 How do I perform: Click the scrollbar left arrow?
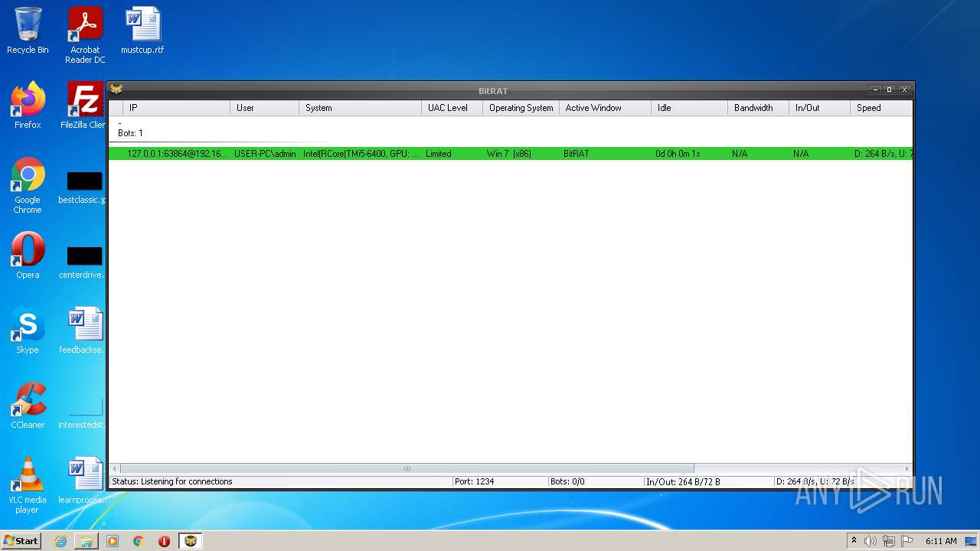click(115, 468)
